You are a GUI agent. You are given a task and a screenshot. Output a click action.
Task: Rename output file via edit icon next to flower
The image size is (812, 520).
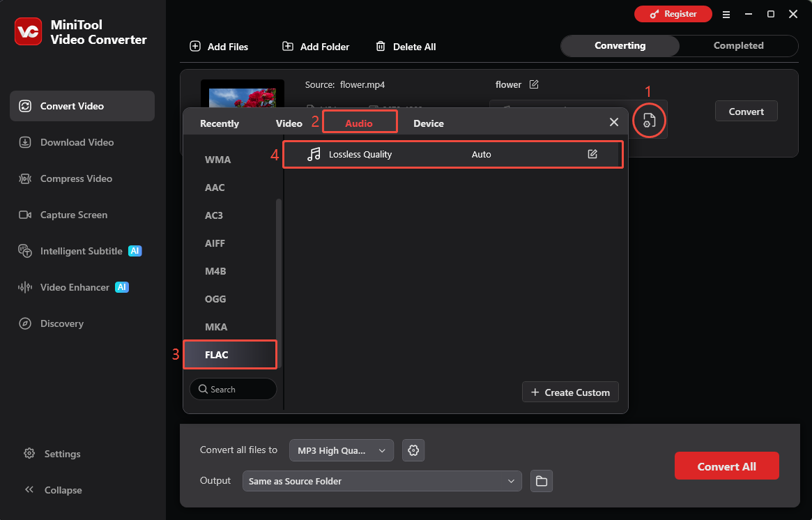(534, 84)
